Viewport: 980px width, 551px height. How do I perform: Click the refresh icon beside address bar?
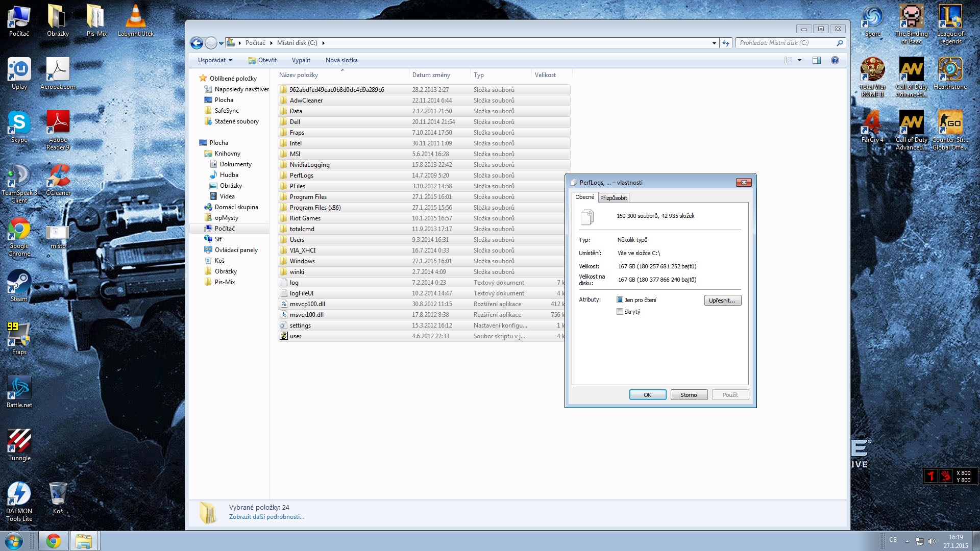tap(726, 43)
